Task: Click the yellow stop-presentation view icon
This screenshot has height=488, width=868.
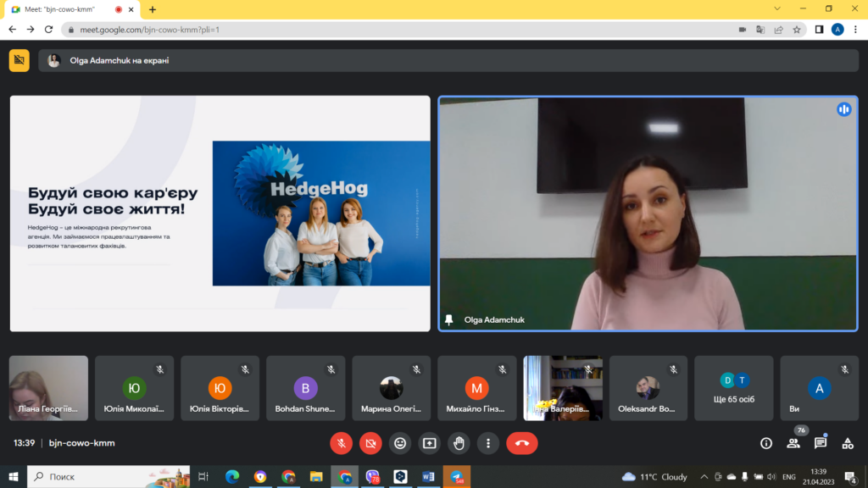Action: click(19, 60)
